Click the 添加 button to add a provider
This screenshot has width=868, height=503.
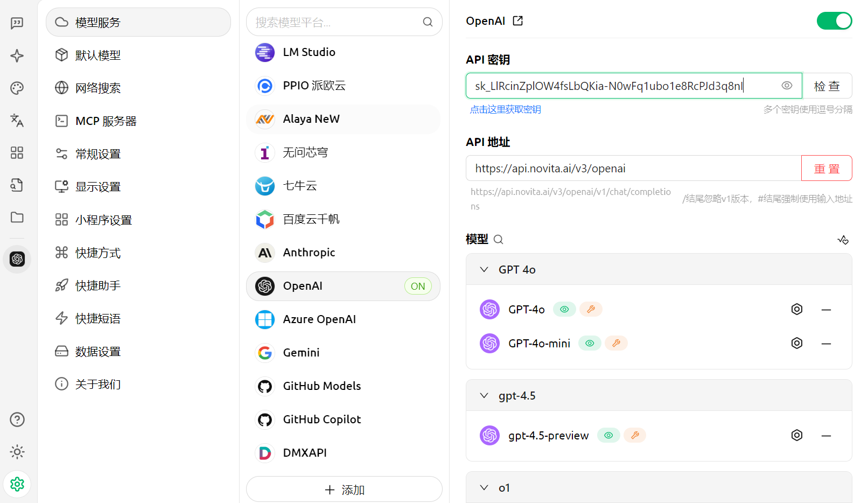click(x=344, y=490)
